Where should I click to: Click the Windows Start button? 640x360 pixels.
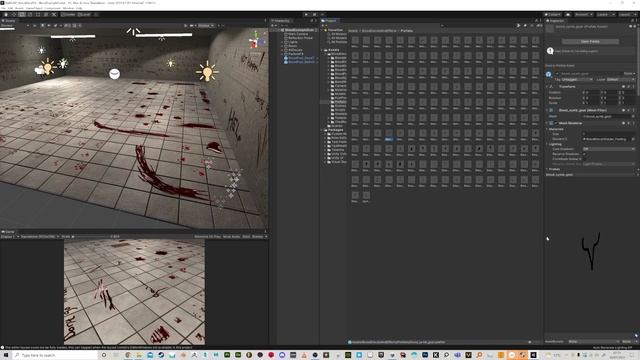point(6,355)
